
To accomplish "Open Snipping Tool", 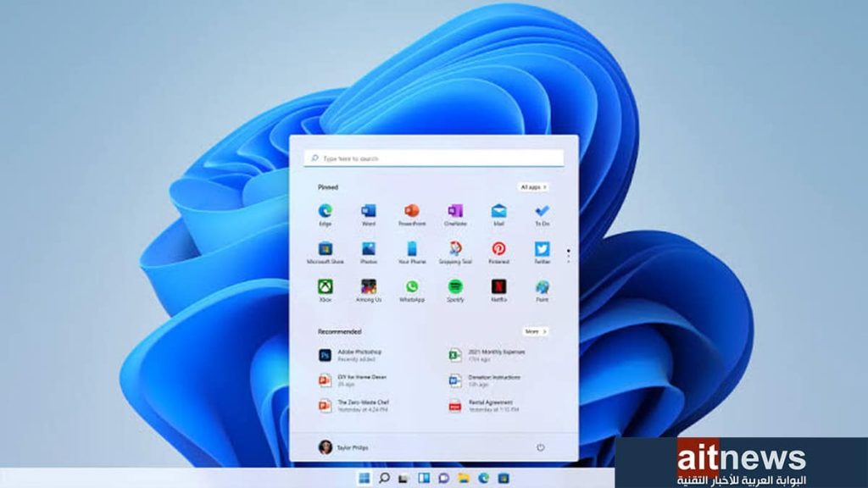I will tap(455, 252).
